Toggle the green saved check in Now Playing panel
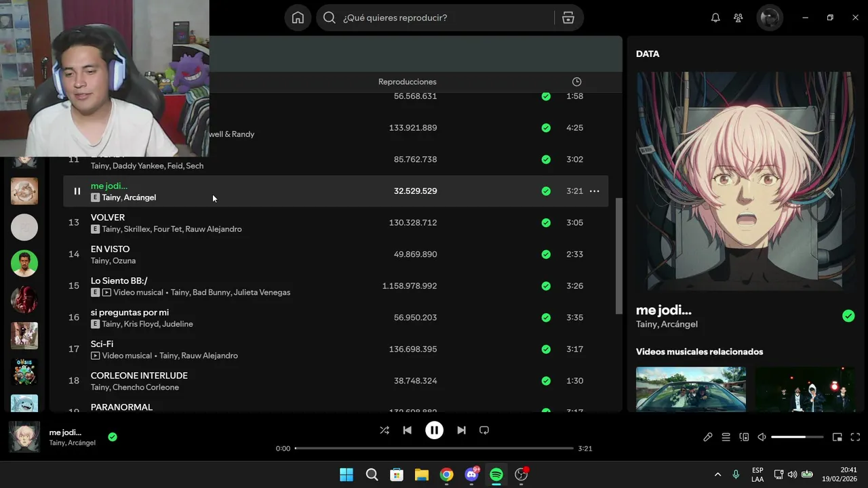This screenshot has width=868, height=488. click(848, 316)
